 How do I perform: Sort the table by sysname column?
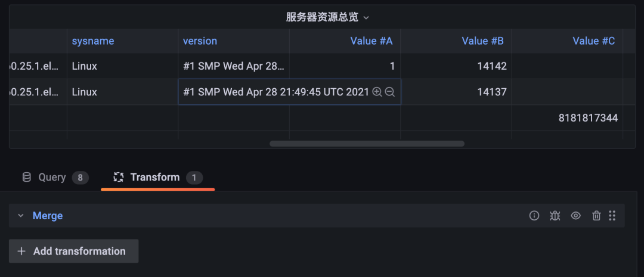(x=93, y=41)
